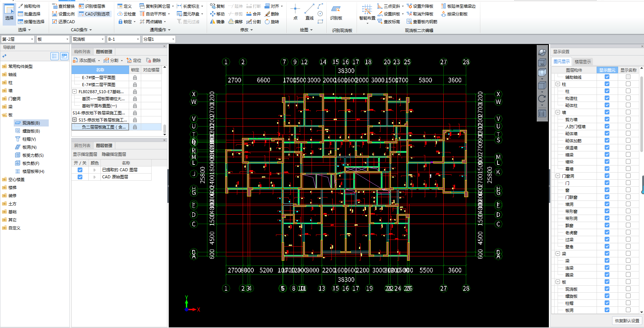Select the 直线 line drawing tool
Screen dimensions: 644x328
309,12
